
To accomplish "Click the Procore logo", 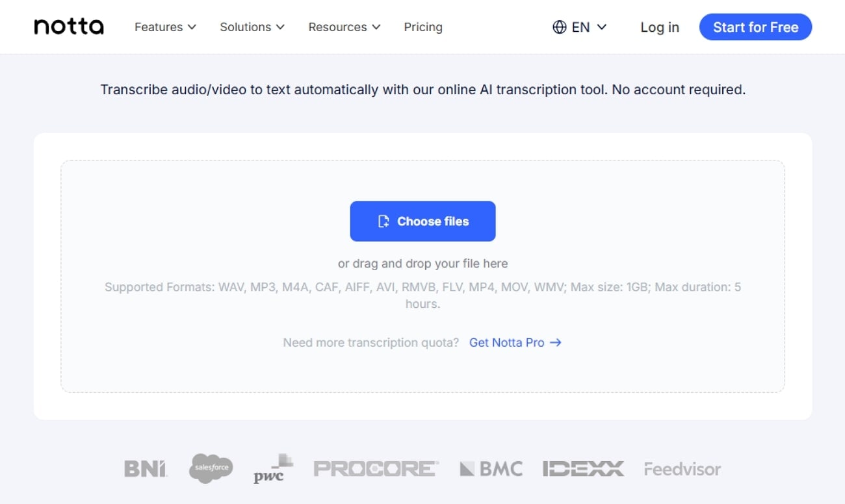I will [376, 468].
